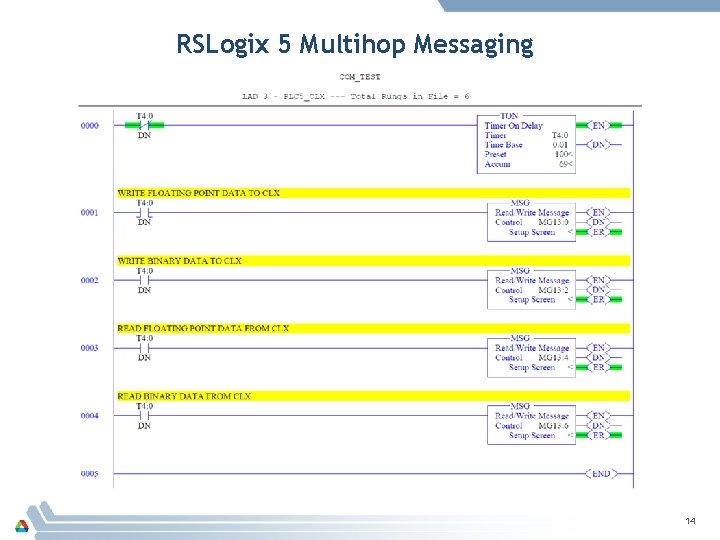Image resolution: width=720 pixels, height=540 pixels.
Task: Click the EN coil of MSG MG13:0
Action: point(599,213)
